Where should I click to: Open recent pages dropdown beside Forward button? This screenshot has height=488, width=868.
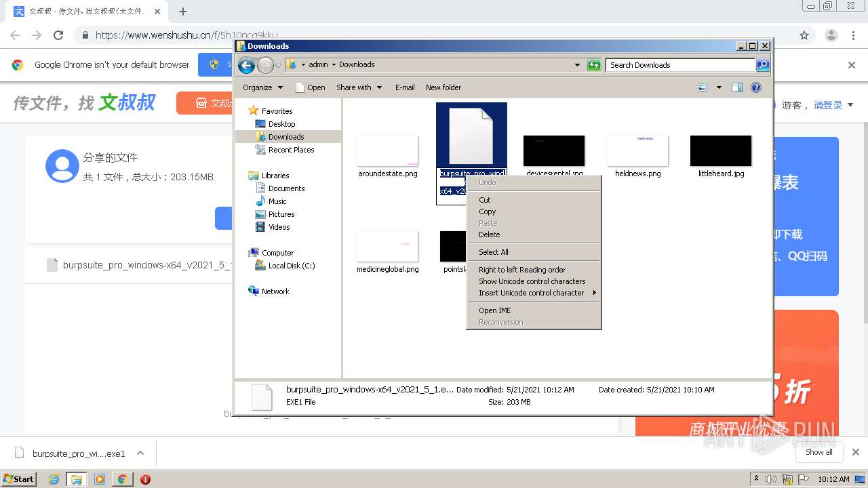pos(278,65)
